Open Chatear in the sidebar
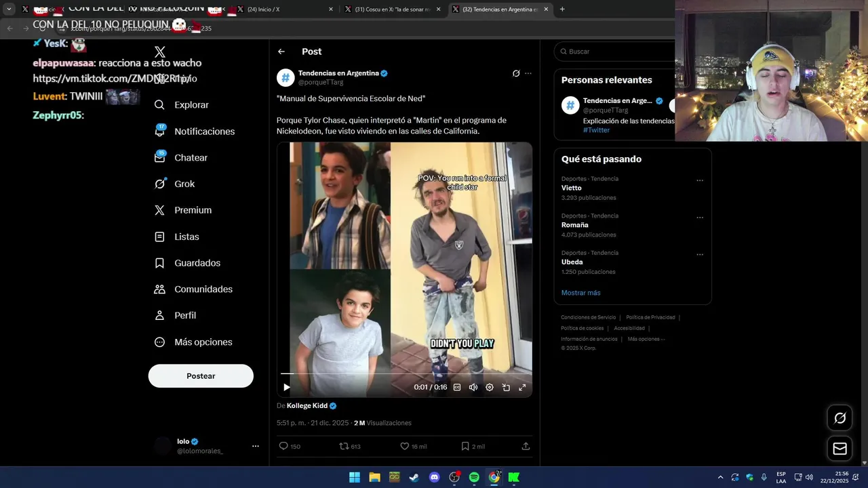Image resolution: width=868 pixels, height=488 pixels. [x=181, y=157]
